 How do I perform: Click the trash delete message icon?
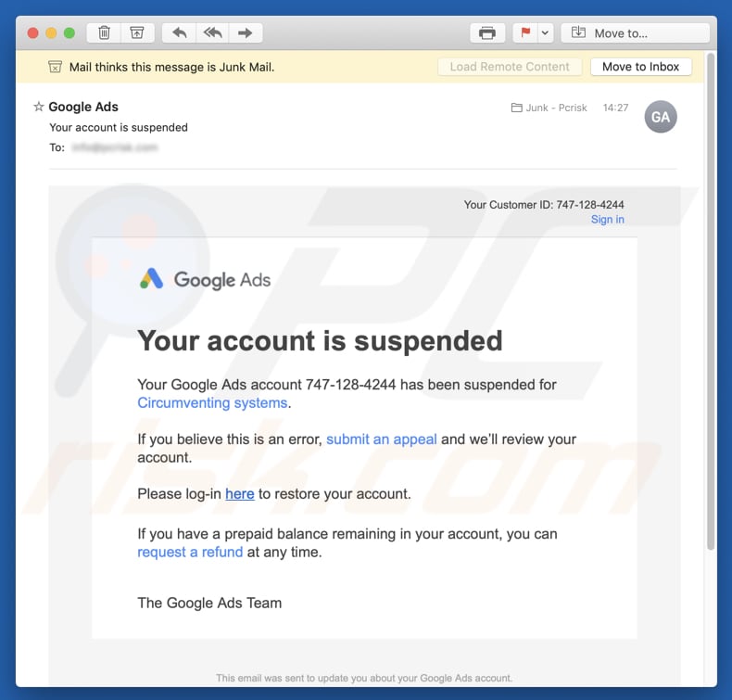click(105, 33)
